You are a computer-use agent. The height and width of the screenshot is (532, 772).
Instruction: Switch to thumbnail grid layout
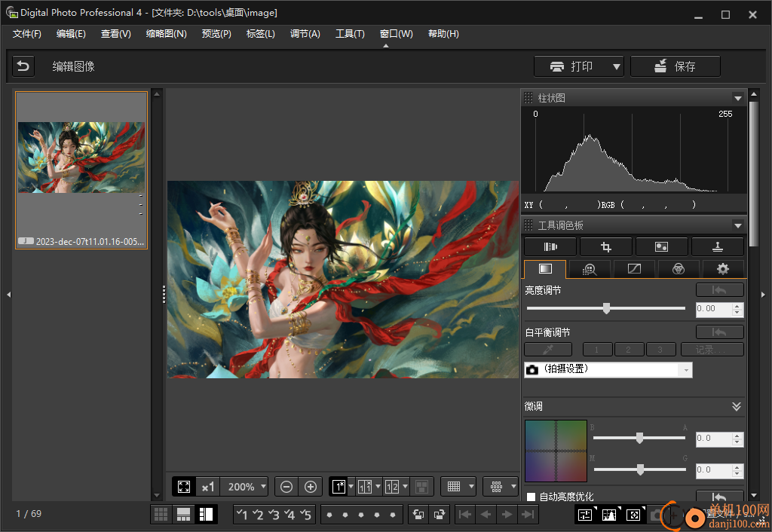tap(161, 514)
